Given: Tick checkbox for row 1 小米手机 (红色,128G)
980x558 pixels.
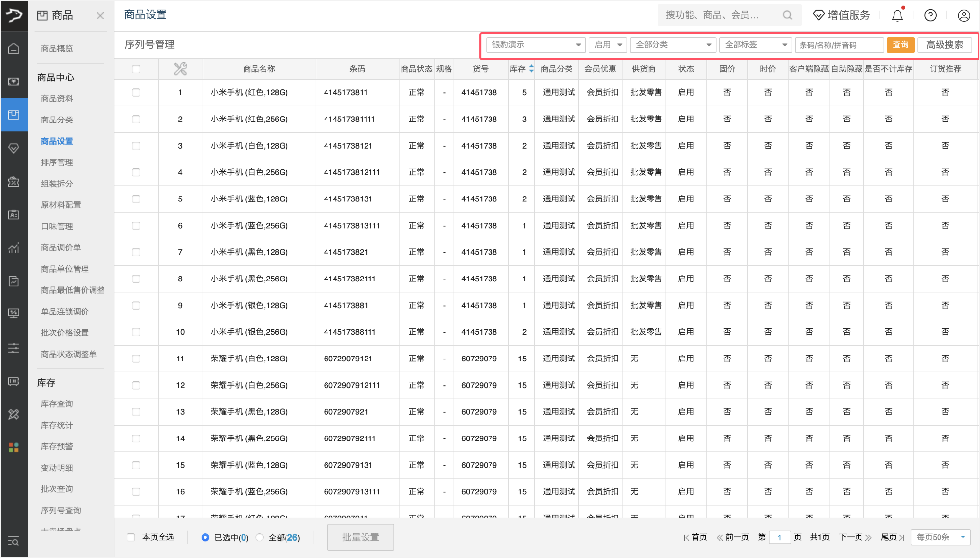Looking at the screenshot, I should (136, 93).
